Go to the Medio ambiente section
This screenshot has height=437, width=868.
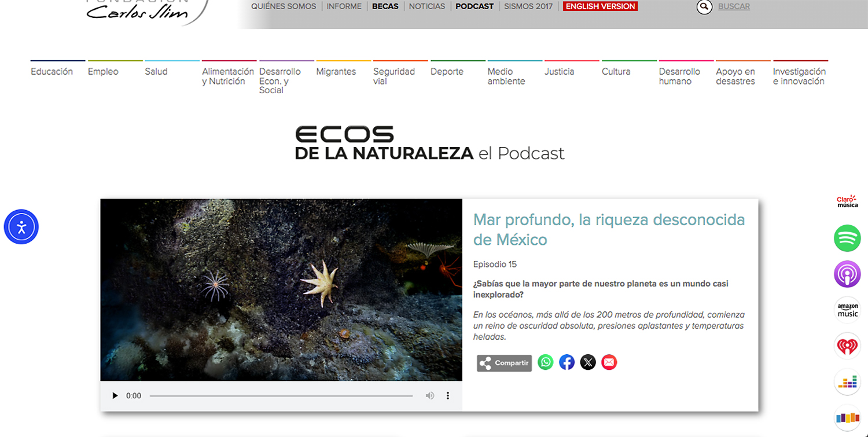point(506,76)
